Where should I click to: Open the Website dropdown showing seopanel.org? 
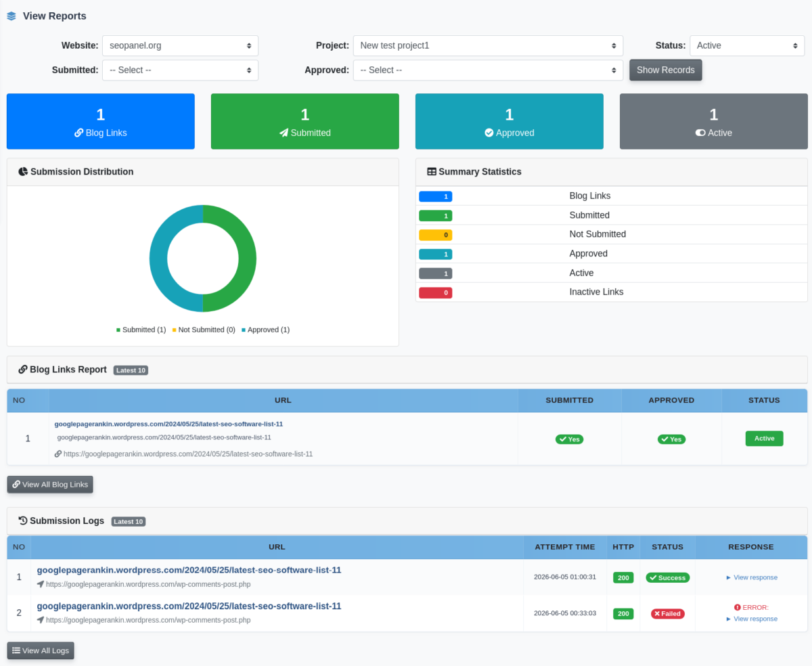(180, 46)
